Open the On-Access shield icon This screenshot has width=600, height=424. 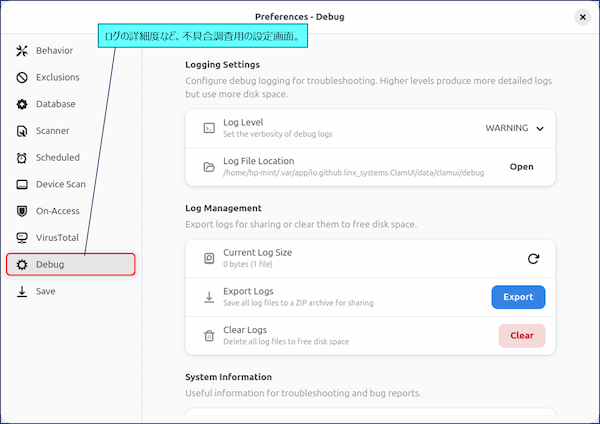click(x=22, y=211)
